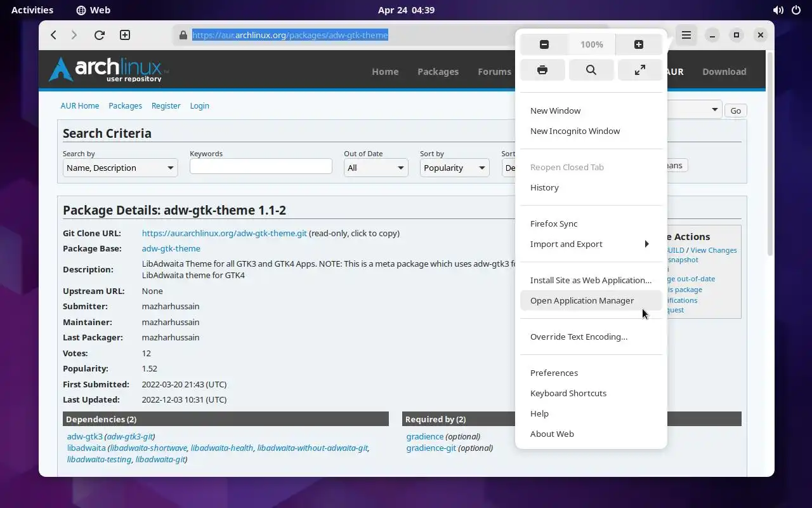Click the lock icon in the address bar

[x=183, y=35]
